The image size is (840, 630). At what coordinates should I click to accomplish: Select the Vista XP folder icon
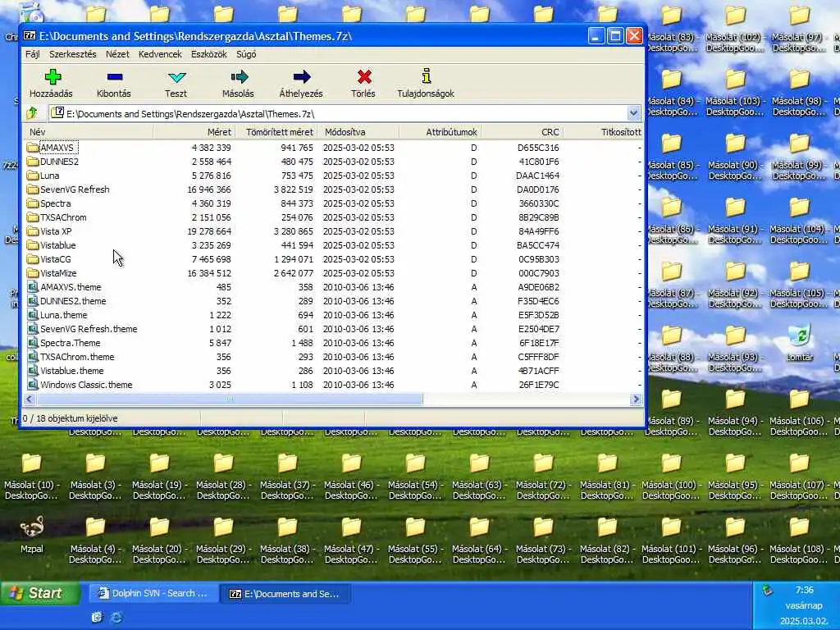tap(33, 231)
